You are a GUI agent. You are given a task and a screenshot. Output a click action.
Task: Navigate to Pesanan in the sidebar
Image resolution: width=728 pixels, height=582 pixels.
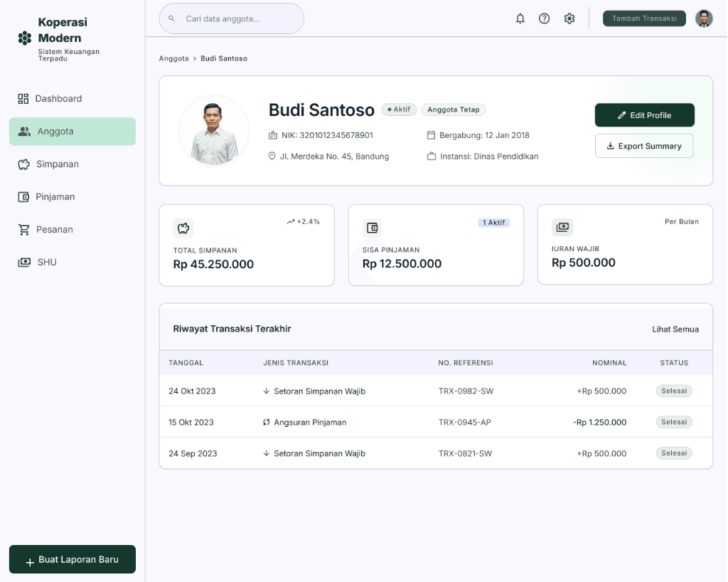pyautogui.click(x=73, y=229)
